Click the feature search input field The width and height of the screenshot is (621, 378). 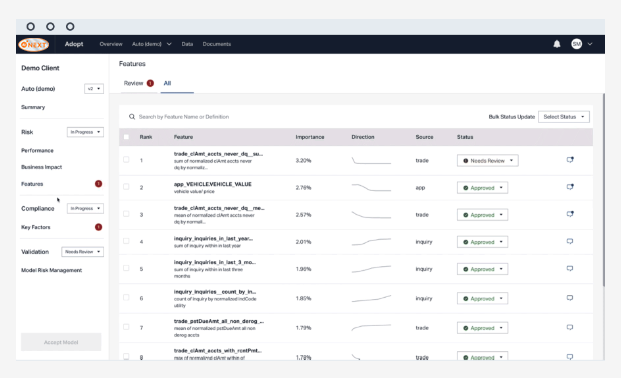pyautogui.click(x=184, y=117)
